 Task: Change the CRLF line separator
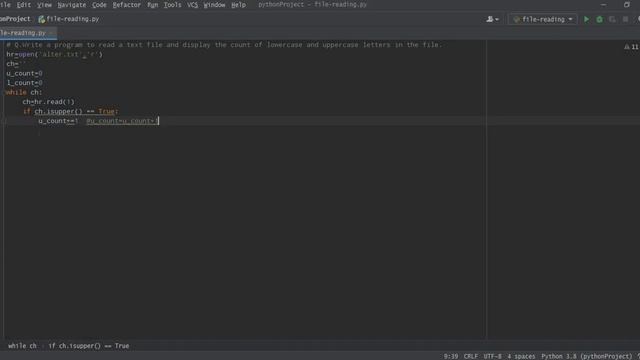pos(471,356)
